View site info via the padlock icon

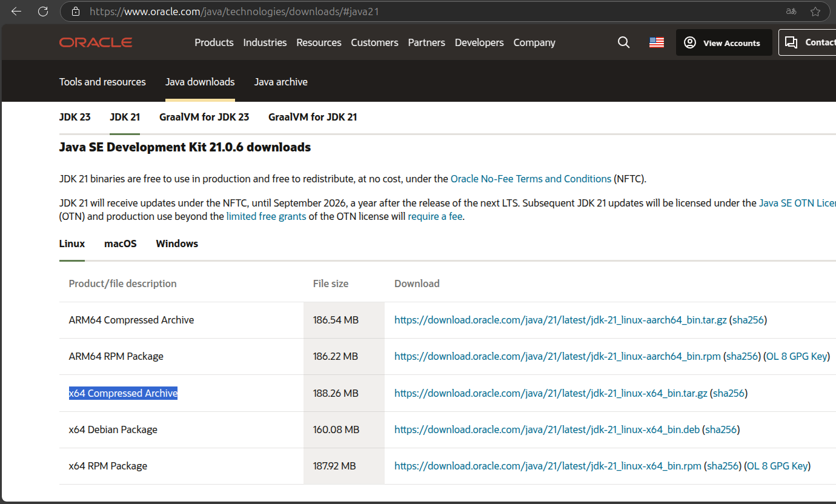coord(76,12)
